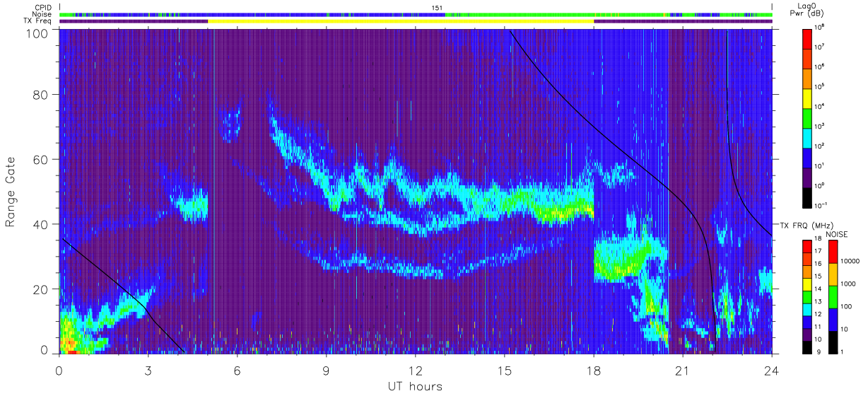Pick the red segment of TX FRQ colorbar
The height and width of the screenshot is (401, 868).
click(808, 246)
